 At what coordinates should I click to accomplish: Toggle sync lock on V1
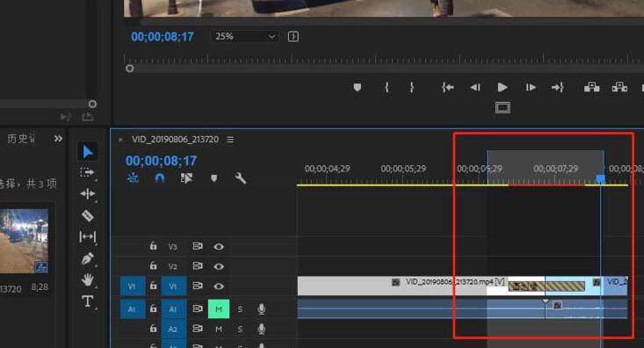[198, 286]
